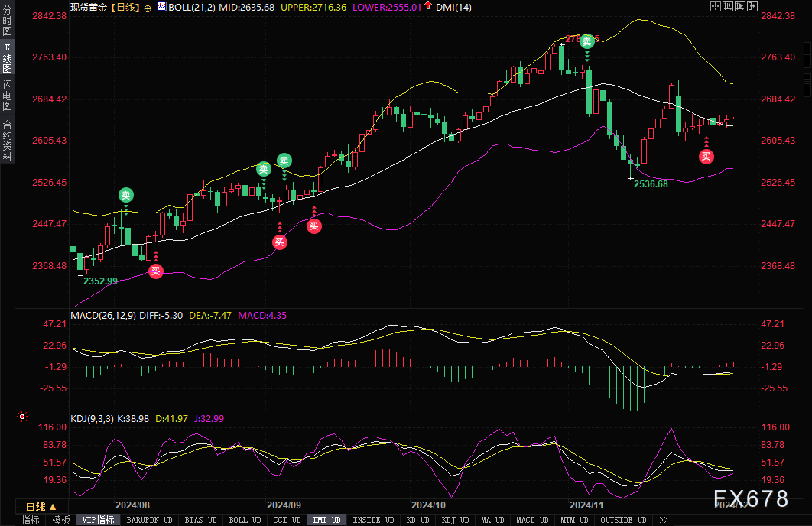Click the 【日线】 period label in the title
Viewport: 812px width, 526px height.
125,7
